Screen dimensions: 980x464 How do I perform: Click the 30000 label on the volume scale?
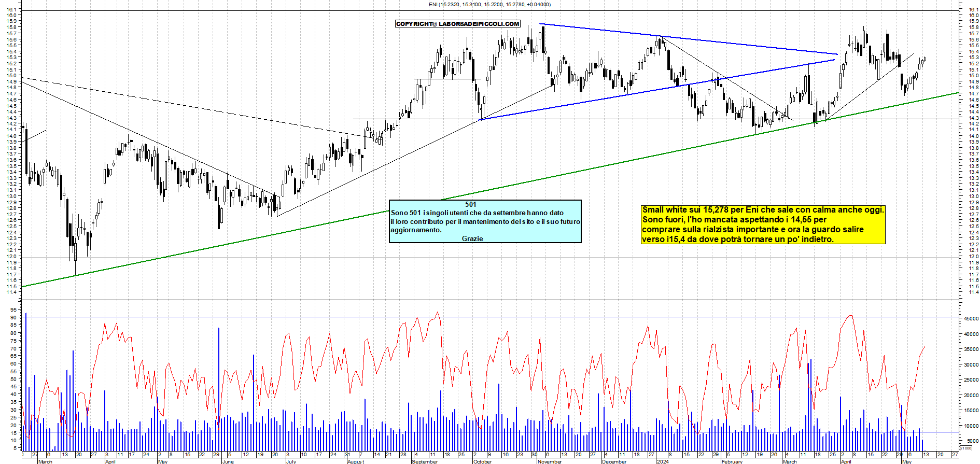tap(971, 365)
